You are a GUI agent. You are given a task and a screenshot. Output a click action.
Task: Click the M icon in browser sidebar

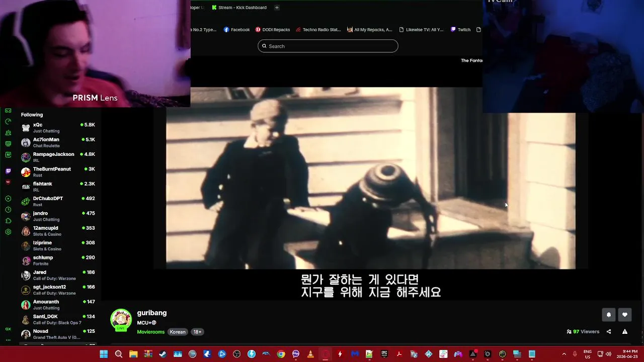click(x=8, y=154)
